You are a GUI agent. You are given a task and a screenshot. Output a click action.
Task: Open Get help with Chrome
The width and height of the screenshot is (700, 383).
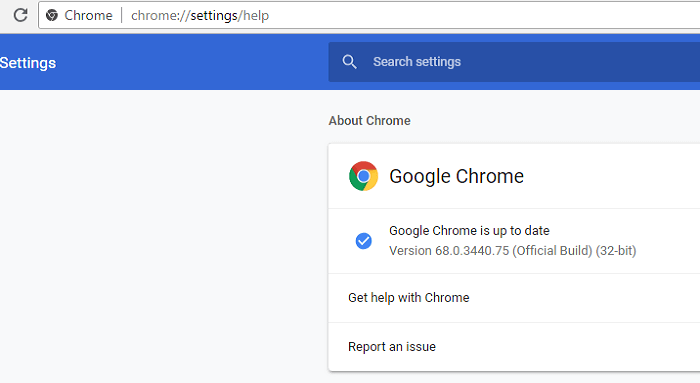[x=514, y=298]
